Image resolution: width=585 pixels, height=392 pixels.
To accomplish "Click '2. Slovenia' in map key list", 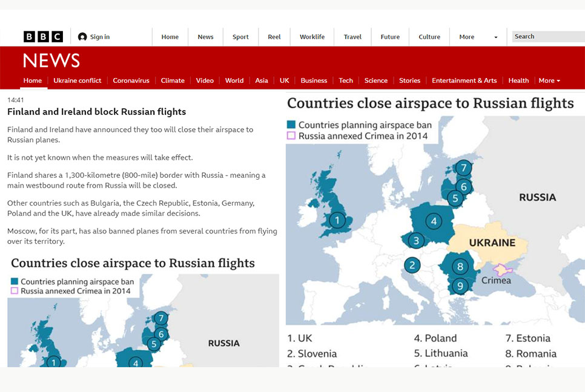I will [312, 354].
